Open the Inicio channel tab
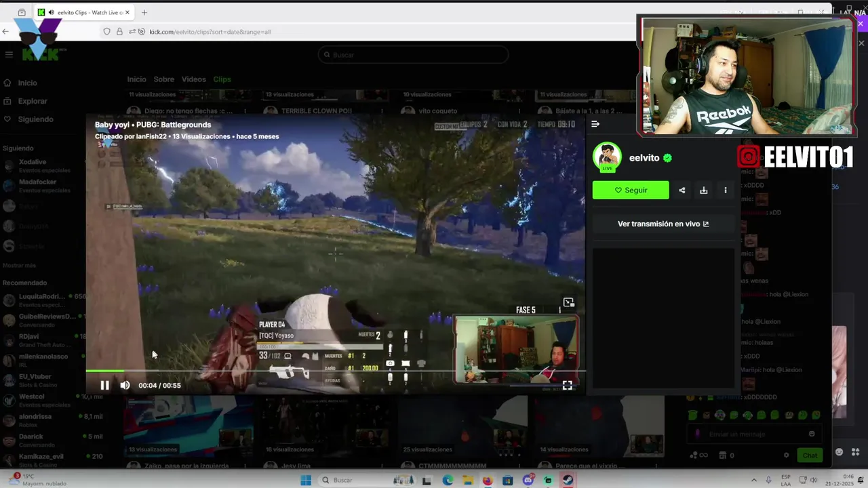This screenshot has width=868, height=488. pyautogui.click(x=136, y=79)
